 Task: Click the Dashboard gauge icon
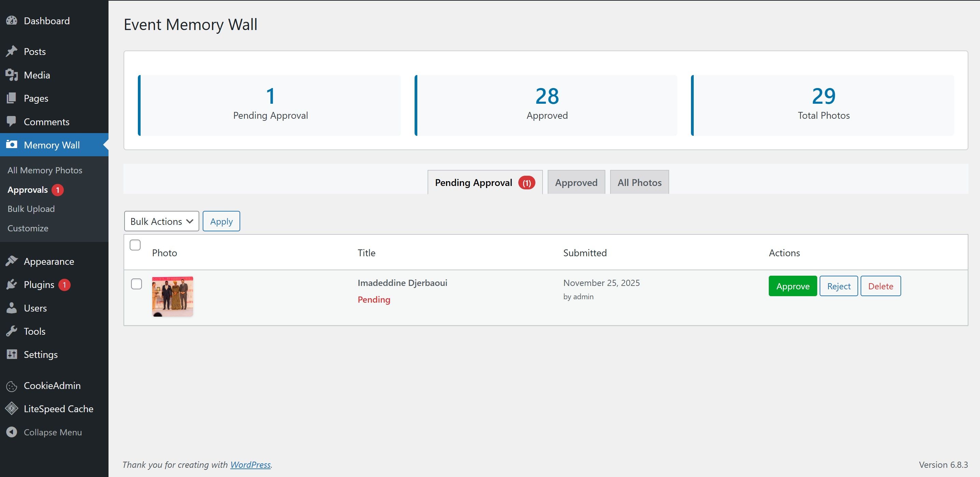[x=12, y=20]
